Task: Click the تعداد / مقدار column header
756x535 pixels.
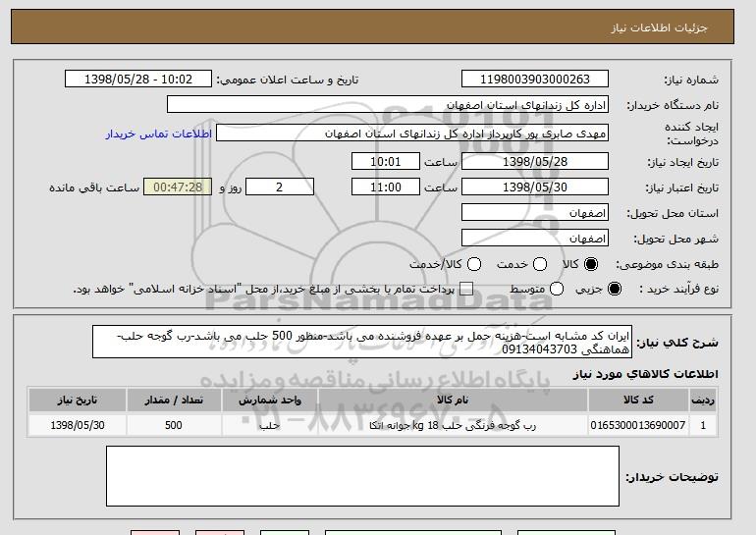Action: 174,401
